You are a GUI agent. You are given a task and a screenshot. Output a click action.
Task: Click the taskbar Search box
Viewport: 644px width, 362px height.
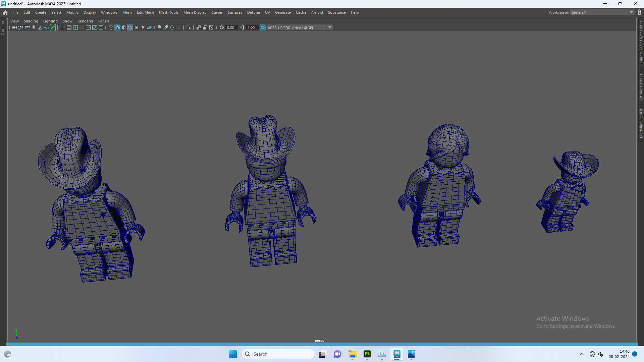pos(278,354)
